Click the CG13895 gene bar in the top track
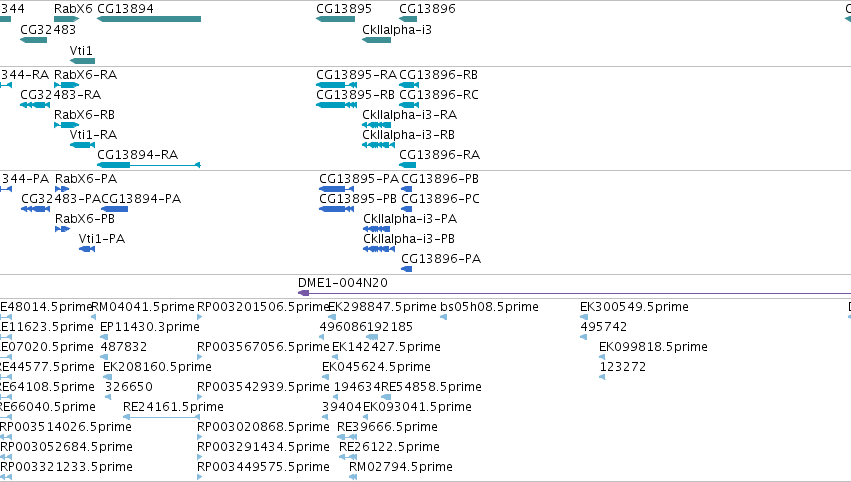 (335, 19)
